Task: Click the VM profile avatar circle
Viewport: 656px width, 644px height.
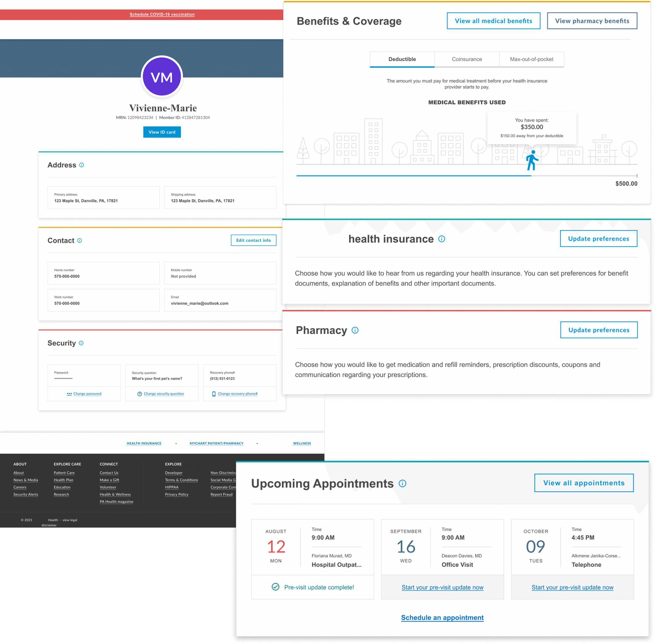Action: pos(162,77)
